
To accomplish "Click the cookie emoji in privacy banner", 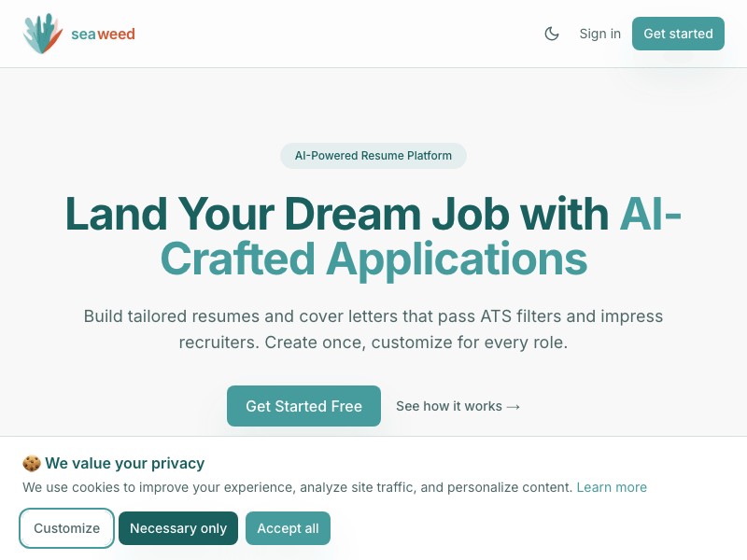I will click(30, 463).
